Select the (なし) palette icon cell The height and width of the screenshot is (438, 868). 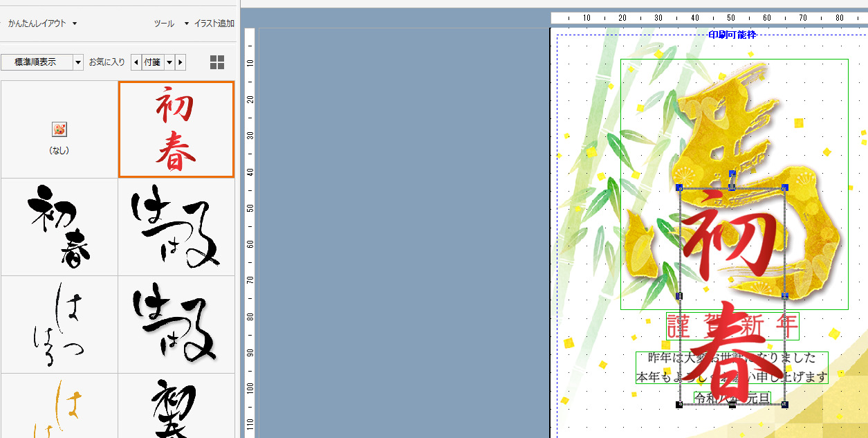[59, 129]
